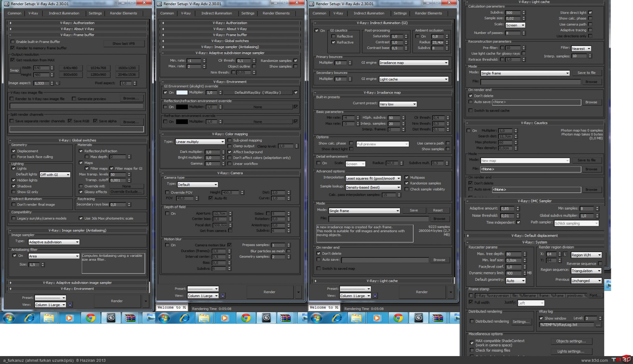Click the GI Environment skylight color swatch

182,92
